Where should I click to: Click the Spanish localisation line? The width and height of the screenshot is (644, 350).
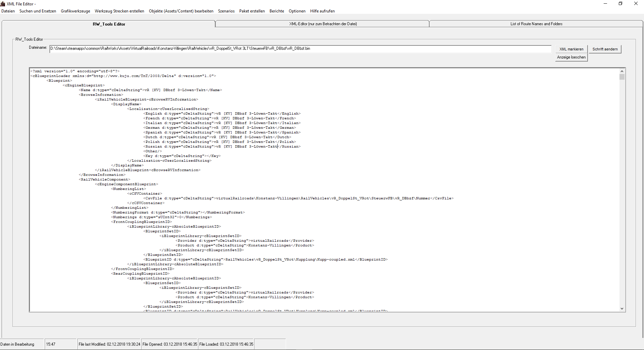[222, 132]
